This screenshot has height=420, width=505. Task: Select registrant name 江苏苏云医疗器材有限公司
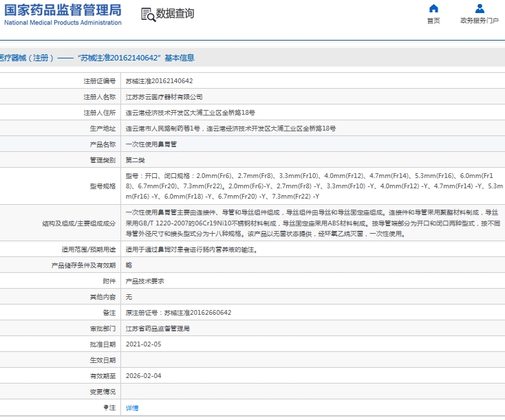pyautogui.click(x=164, y=97)
